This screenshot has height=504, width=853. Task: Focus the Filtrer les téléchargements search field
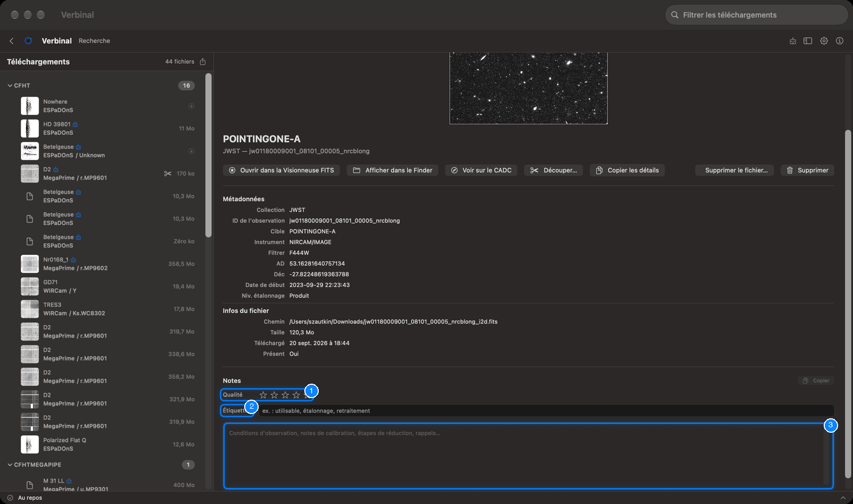coord(756,15)
